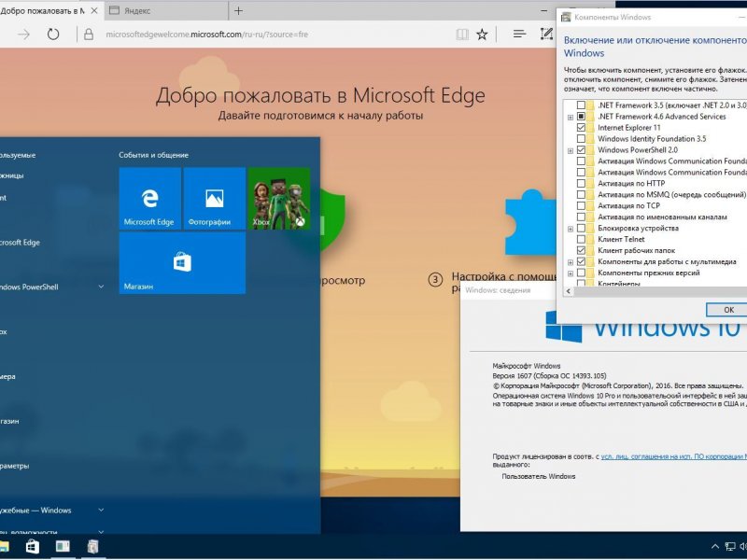The width and height of the screenshot is (747, 560).
Task: Uncheck Клиент рабочих папок
Action: 581,250
